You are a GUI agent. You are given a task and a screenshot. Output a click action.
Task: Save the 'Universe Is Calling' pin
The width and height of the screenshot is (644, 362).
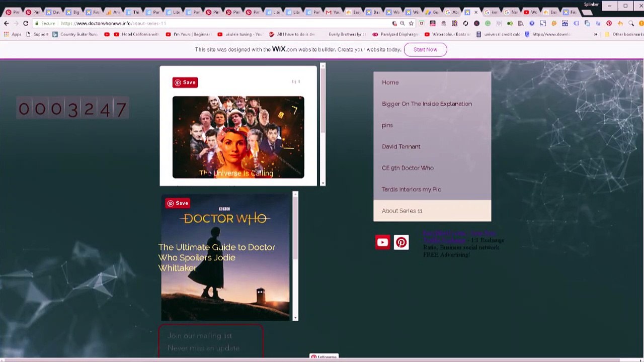185,82
